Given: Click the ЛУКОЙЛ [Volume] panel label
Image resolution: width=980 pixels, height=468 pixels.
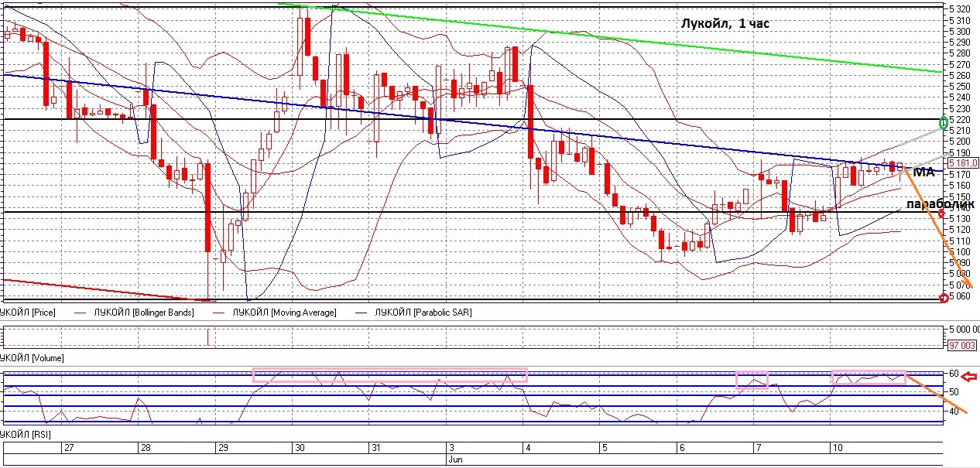Looking at the screenshot, I should pos(32,358).
